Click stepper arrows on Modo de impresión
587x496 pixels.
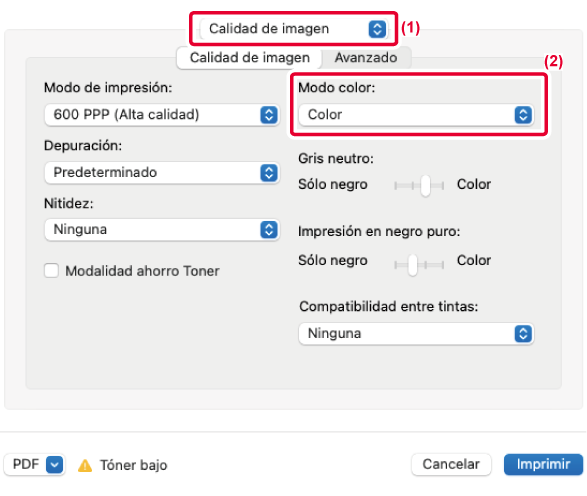(x=269, y=115)
